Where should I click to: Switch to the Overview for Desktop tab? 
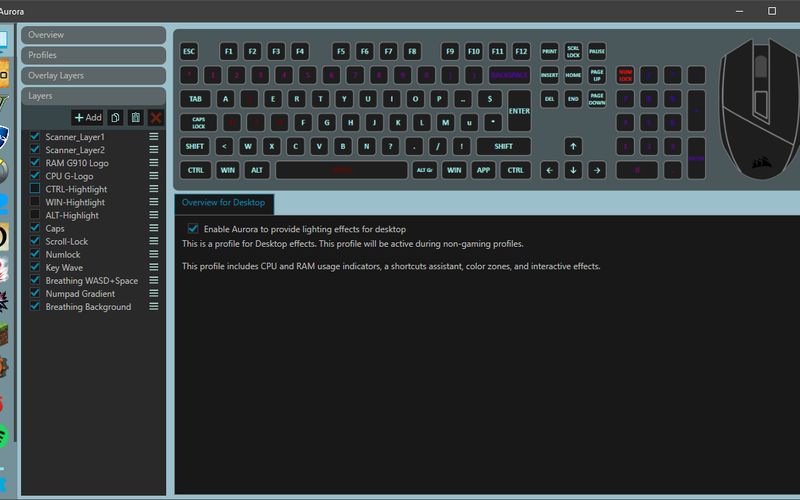click(x=223, y=203)
